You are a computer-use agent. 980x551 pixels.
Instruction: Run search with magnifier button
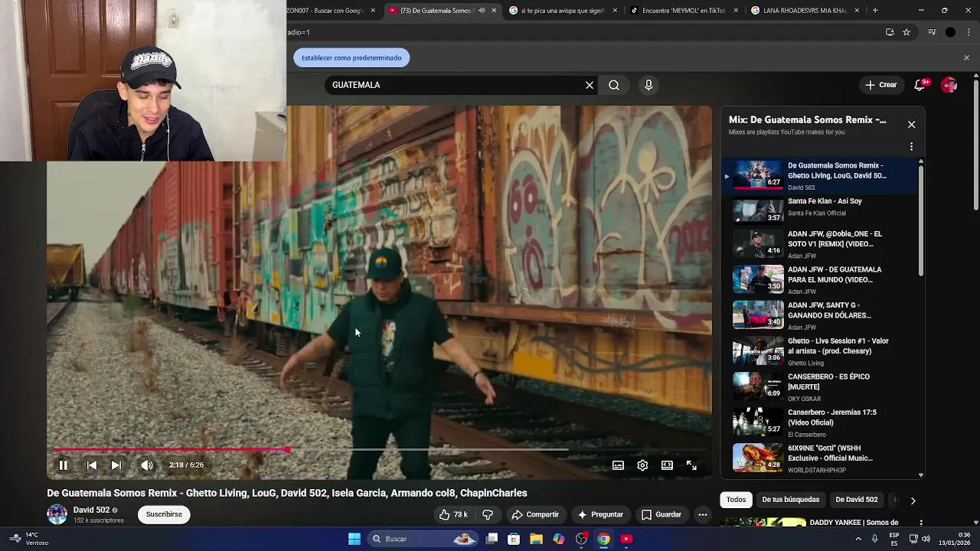click(614, 85)
